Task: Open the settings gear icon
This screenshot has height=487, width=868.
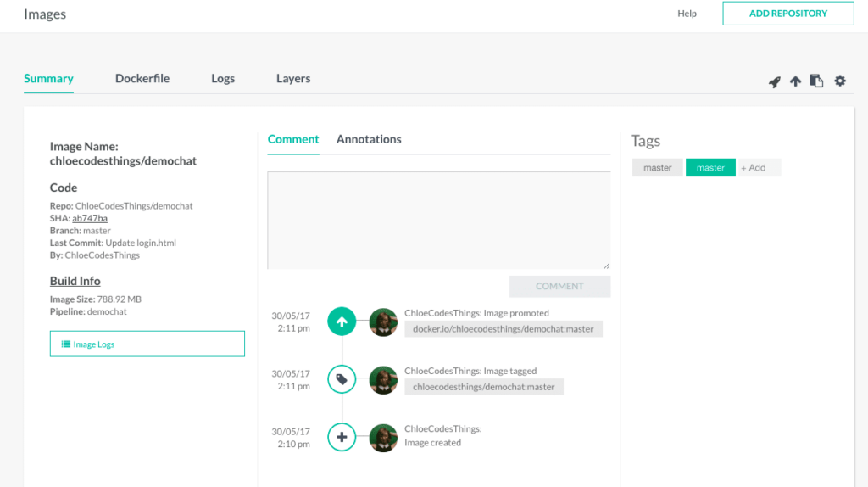Action: click(x=840, y=81)
